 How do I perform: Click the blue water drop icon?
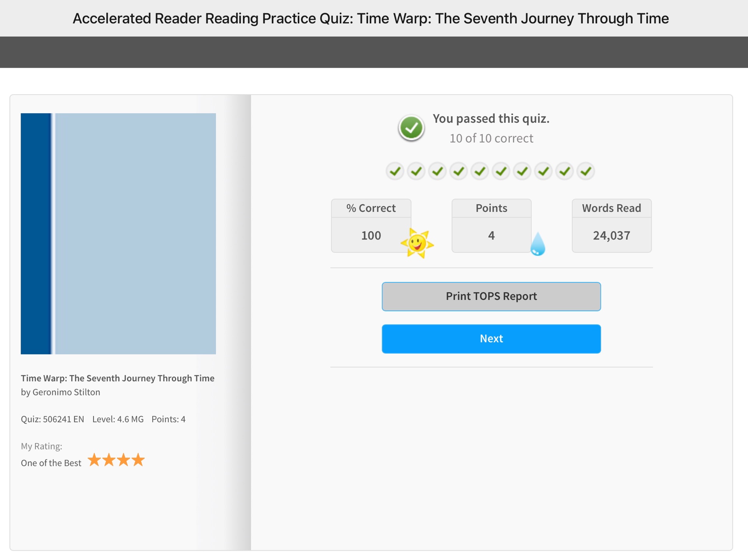click(538, 244)
